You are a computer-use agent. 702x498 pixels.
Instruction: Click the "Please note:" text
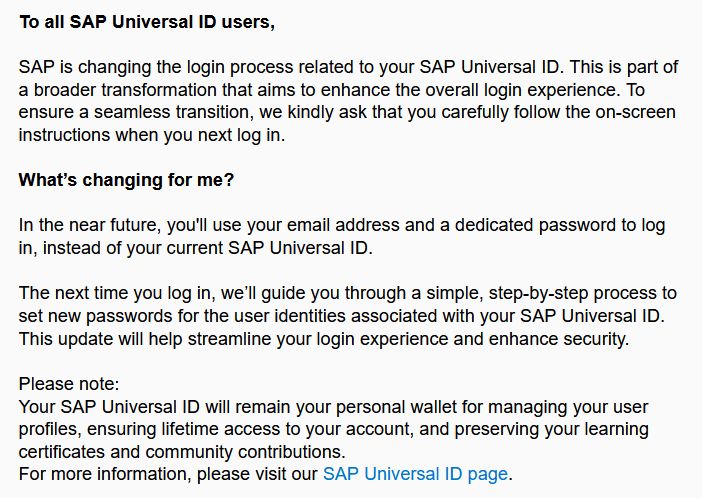tap(69, 383)
